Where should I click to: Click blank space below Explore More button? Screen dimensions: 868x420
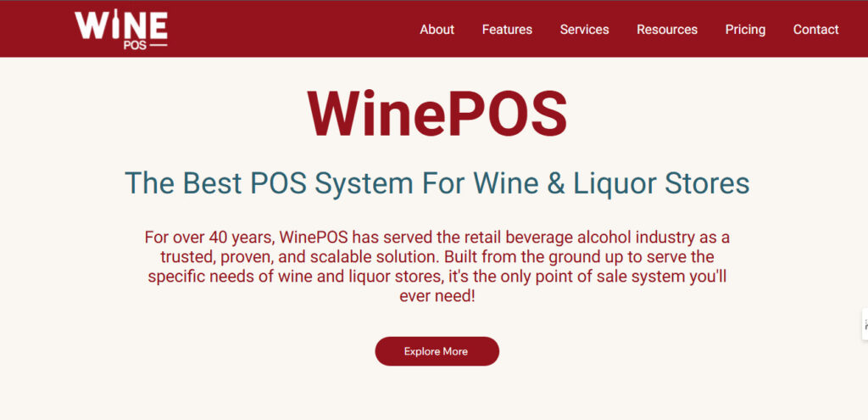[437, 394]
